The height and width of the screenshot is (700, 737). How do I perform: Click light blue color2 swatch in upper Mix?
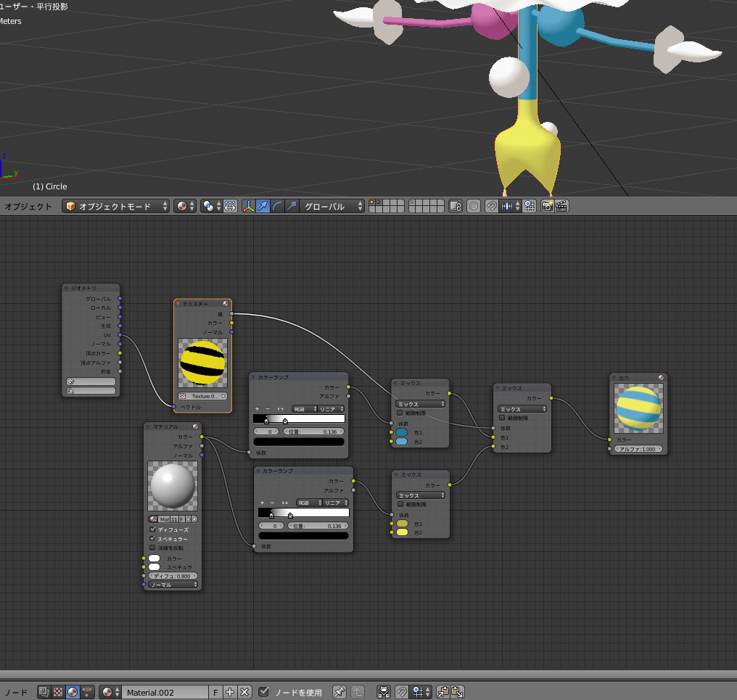click(402, 442)
